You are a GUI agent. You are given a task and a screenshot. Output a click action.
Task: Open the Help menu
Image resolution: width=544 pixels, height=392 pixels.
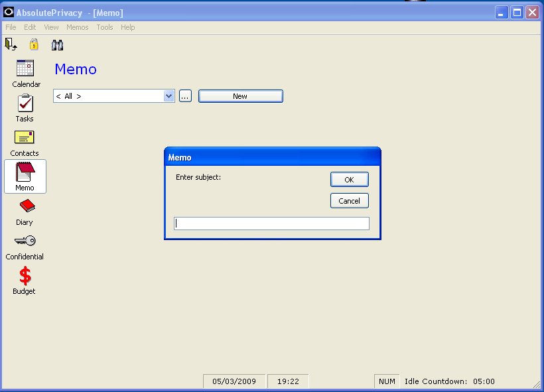pyautogui.click(x=127, y=27)
